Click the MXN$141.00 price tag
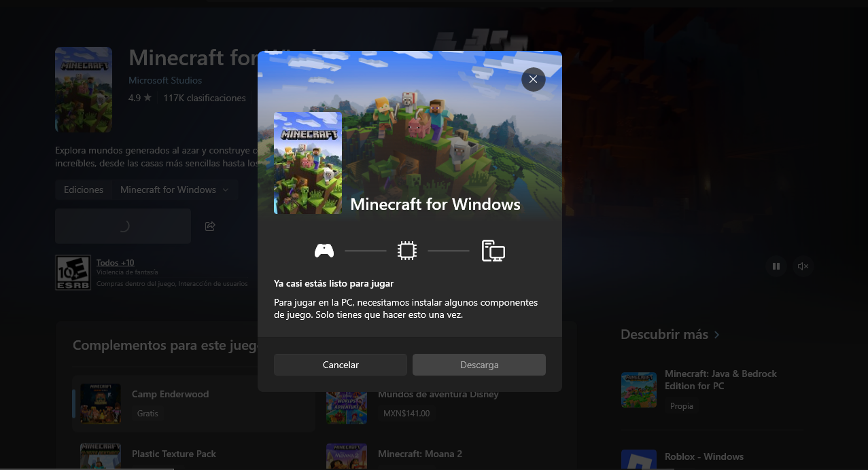 (406, 413)
